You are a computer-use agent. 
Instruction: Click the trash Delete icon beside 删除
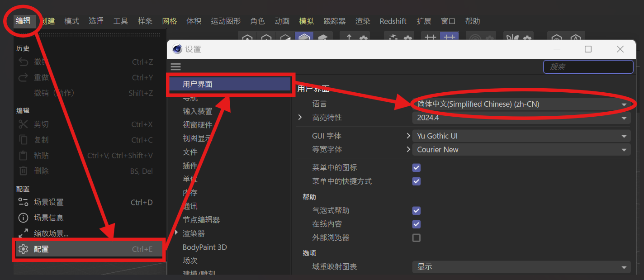tap(23, 171)
